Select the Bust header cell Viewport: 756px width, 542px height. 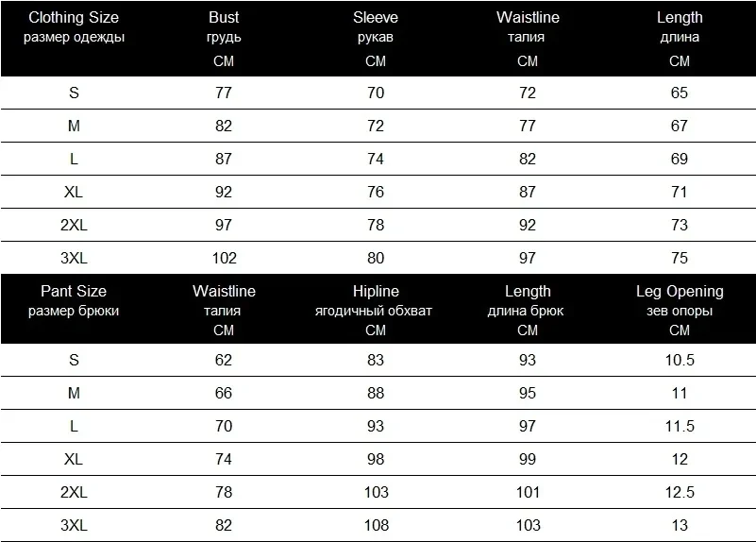click(x=224, y=39)
